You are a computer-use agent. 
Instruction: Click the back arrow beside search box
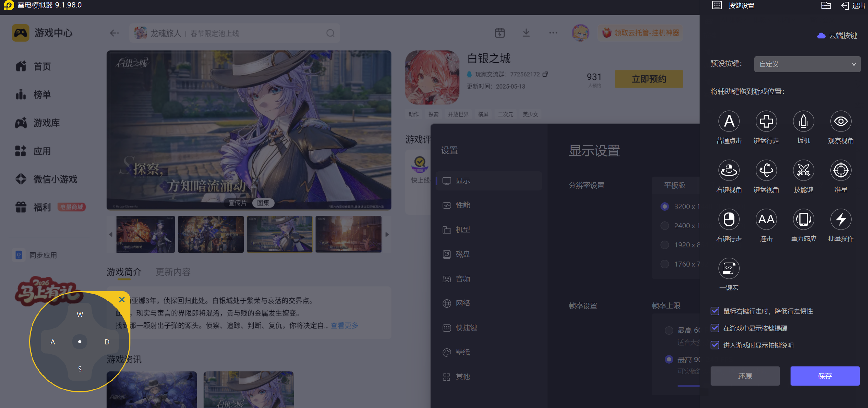(x=114, y=33)
